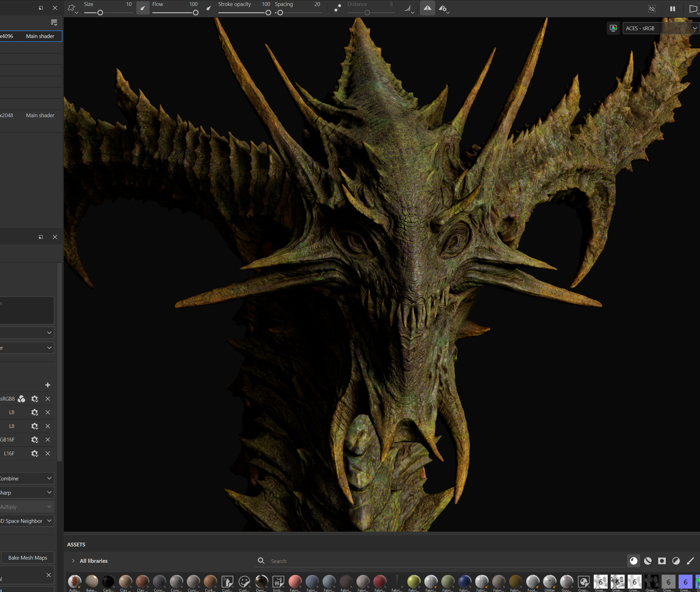Open settings gear for the L16F channel
The width and height of the screenshot is (700, 592).
point(35,453)
